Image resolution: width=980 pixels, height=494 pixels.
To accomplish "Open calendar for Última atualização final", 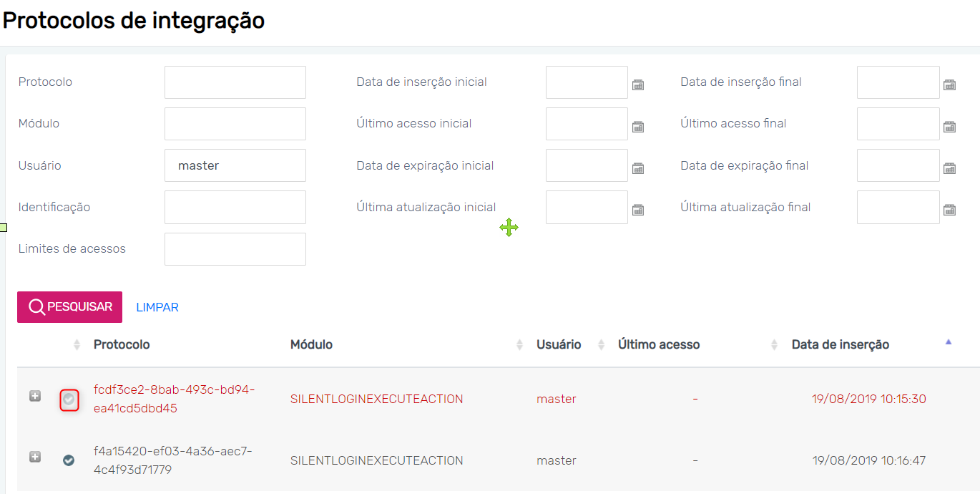I will [949, 210].
